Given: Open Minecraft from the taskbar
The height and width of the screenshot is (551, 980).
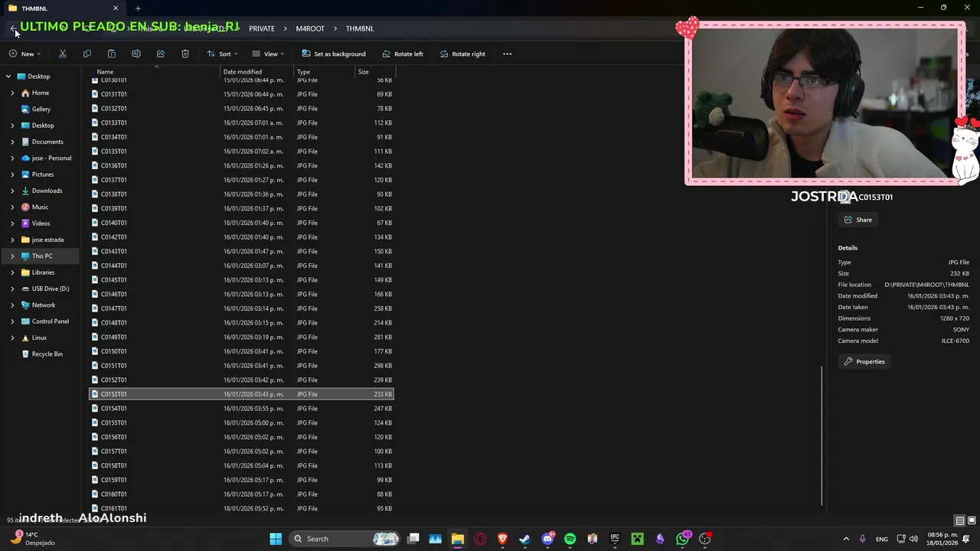Looking at the screenshot, I should click(637, 539).
